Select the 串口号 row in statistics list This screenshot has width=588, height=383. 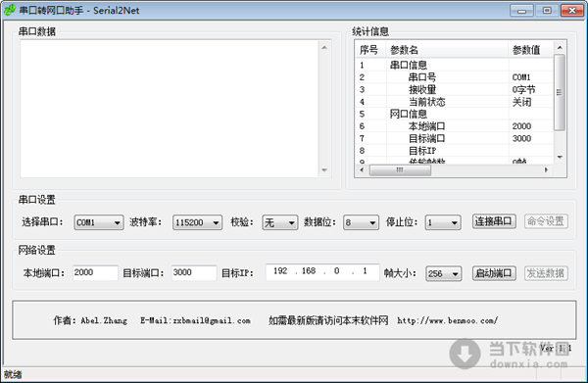coord(454,77)
